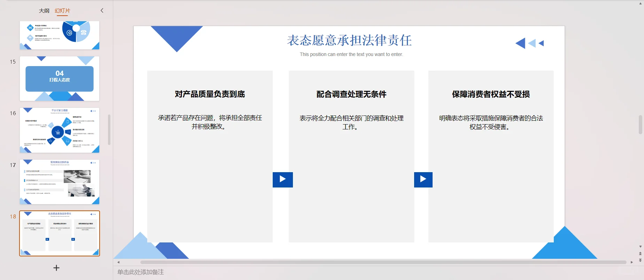The height and width of the screenshot is (280, 644).
Task: Switch to the 大纲 outline tab
Action: pyautogui.click(x=44, y=11)
